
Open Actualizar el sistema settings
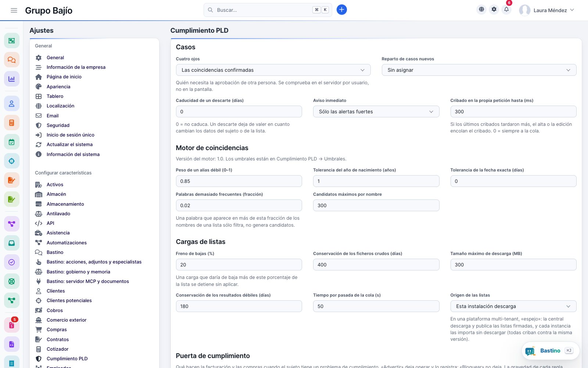[69, 144]
